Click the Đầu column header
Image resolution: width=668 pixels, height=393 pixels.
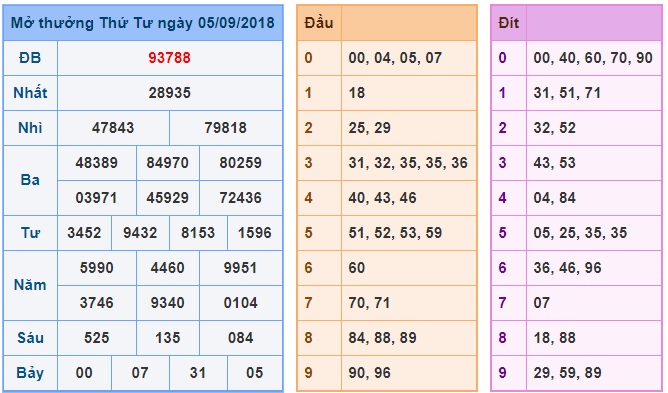click(x=319, y=23)
